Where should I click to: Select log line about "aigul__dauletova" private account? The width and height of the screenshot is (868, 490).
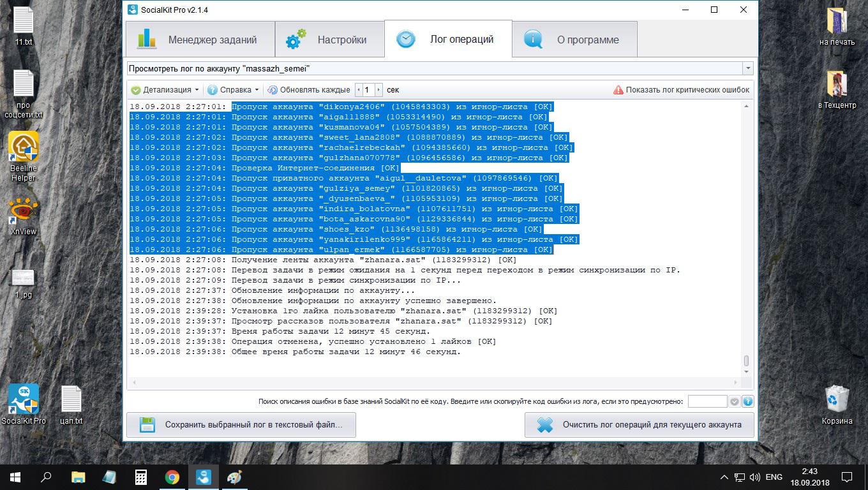[x=344, y=178]
